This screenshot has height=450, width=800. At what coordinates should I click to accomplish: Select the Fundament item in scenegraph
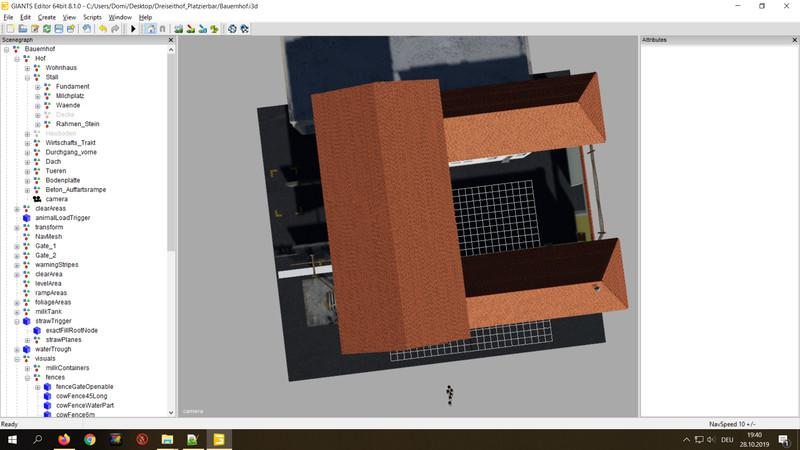[x=72, y=86]
